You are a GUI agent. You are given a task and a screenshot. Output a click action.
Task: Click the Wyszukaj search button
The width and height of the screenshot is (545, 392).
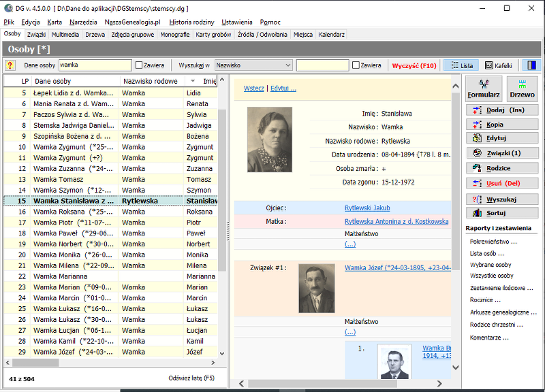point(502,199)
